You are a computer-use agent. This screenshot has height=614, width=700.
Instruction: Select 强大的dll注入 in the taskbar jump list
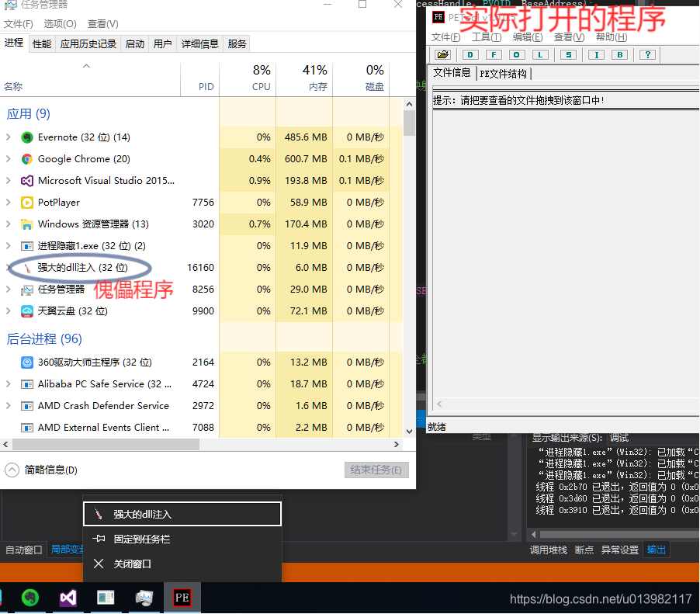coord(182,514)
